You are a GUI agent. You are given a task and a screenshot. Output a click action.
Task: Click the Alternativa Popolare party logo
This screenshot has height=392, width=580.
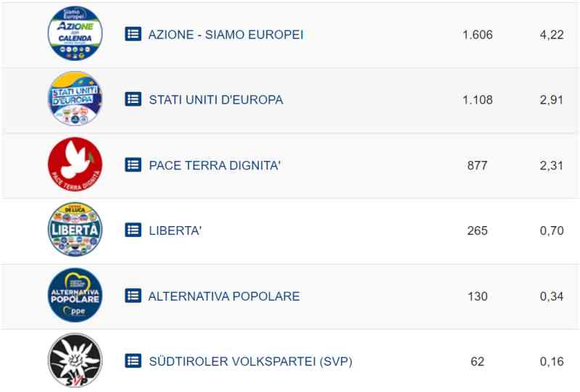(75, 295)
